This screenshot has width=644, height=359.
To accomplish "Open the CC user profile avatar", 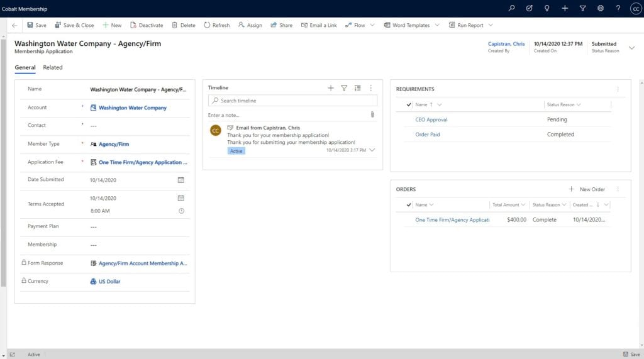I will point(636,9).
